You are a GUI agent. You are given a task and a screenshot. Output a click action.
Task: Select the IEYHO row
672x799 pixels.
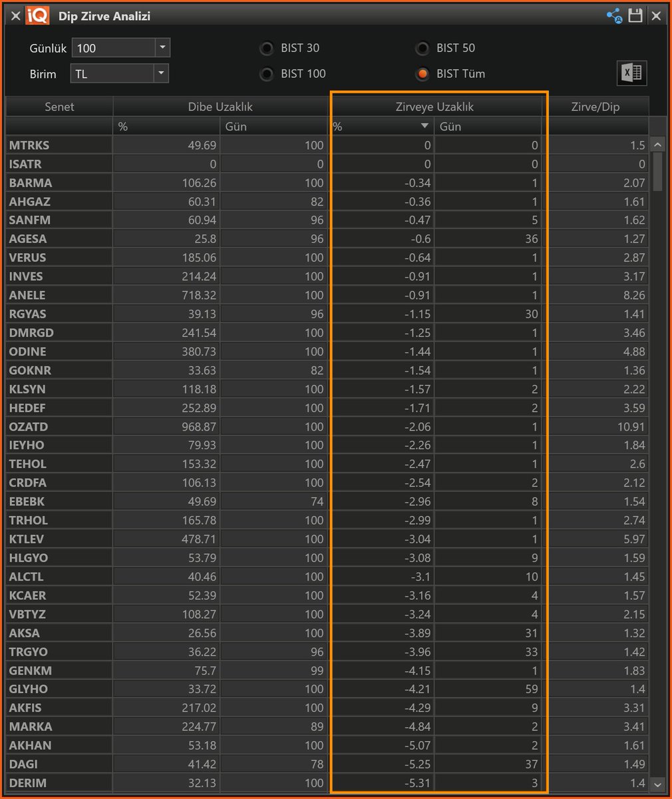pos(327,445)
